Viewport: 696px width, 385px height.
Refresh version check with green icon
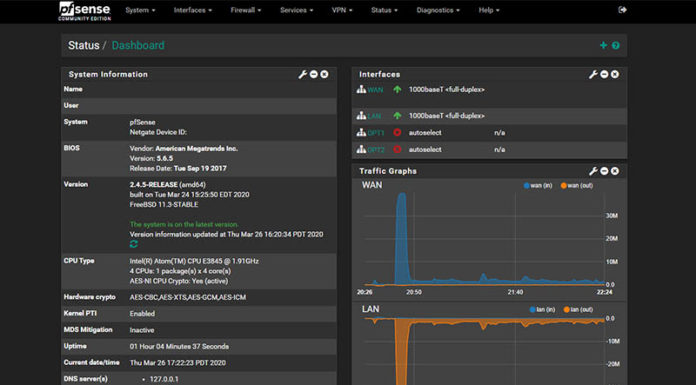coord(134,244)
